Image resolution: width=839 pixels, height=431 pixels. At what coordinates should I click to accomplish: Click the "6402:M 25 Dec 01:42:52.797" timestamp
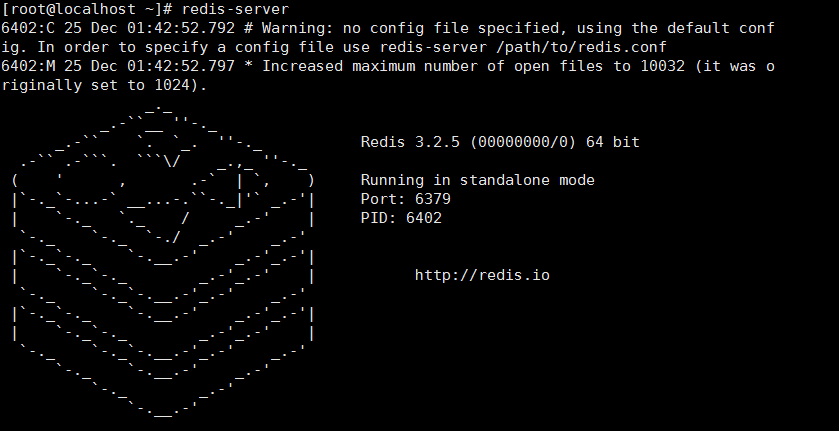point(118,66)
